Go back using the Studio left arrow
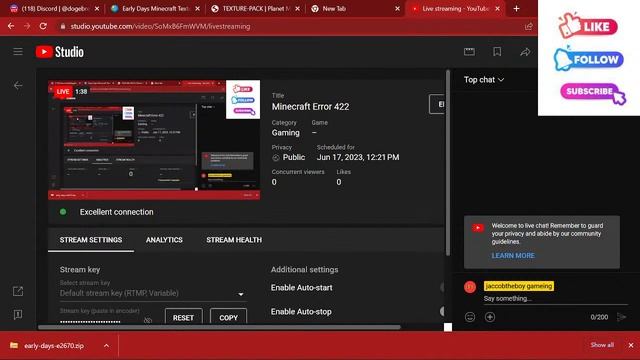Screen dimensions: 640x360 (18, 85)
